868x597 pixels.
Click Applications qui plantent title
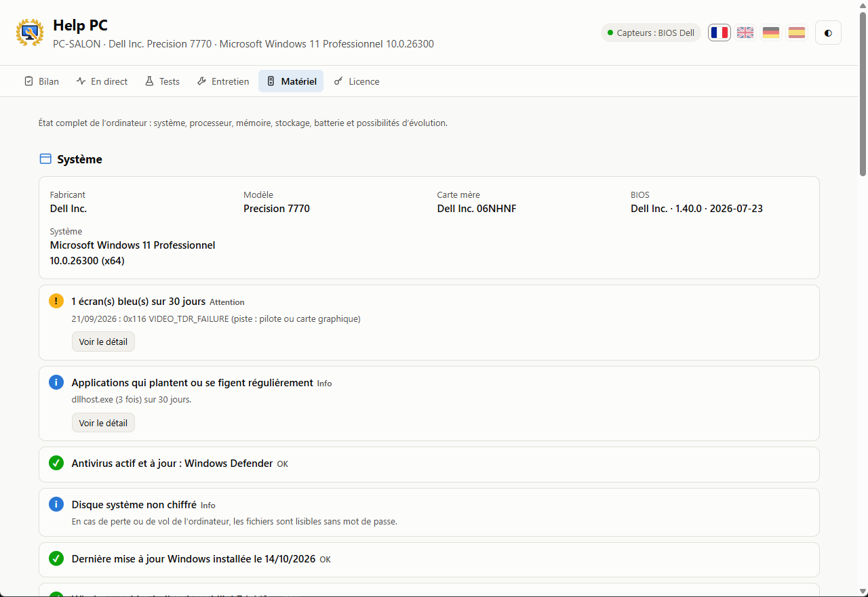192,383
